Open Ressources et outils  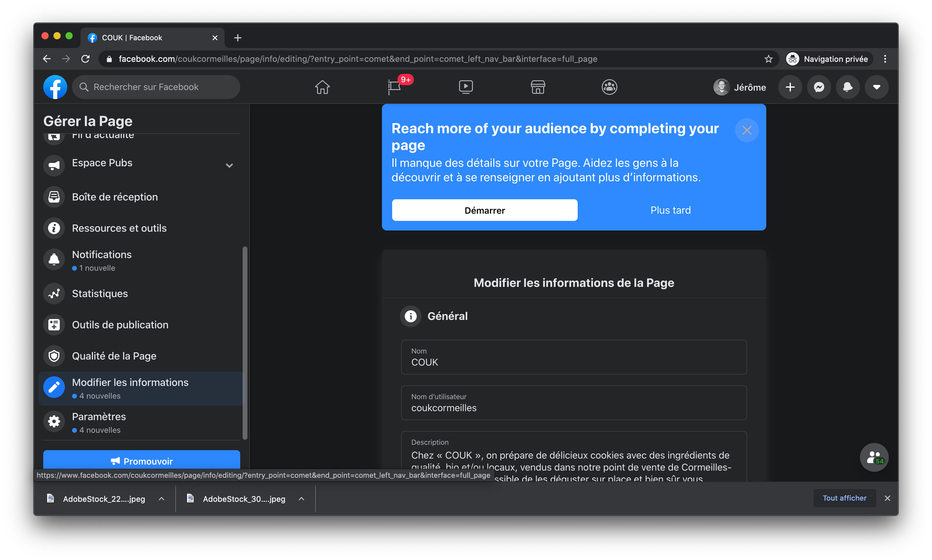(x=141, y=228)
